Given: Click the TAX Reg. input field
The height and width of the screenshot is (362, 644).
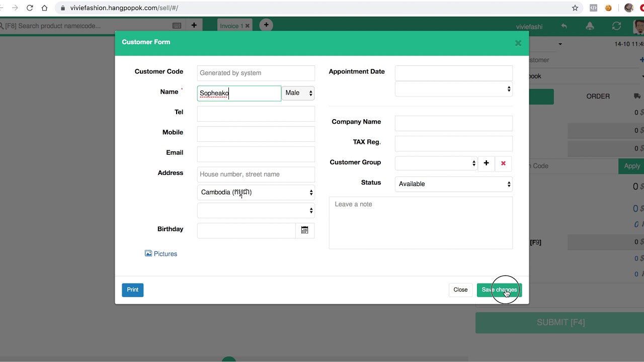Looking at the screenshot, I should pyautogui.click(x=453, y=143).
